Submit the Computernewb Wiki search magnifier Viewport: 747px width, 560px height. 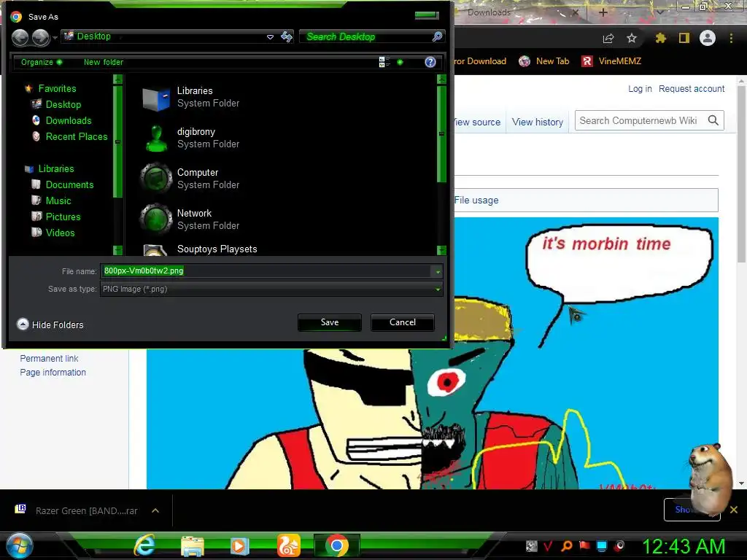point(713,120)
